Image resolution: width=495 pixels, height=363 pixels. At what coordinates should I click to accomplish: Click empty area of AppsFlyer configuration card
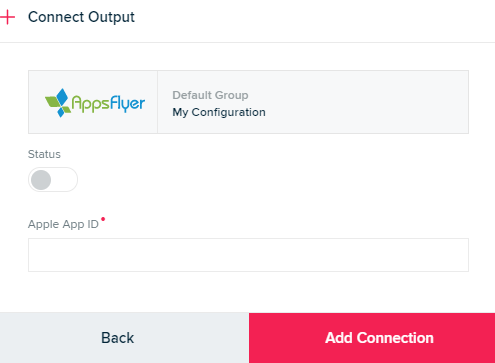coord(367,102)
